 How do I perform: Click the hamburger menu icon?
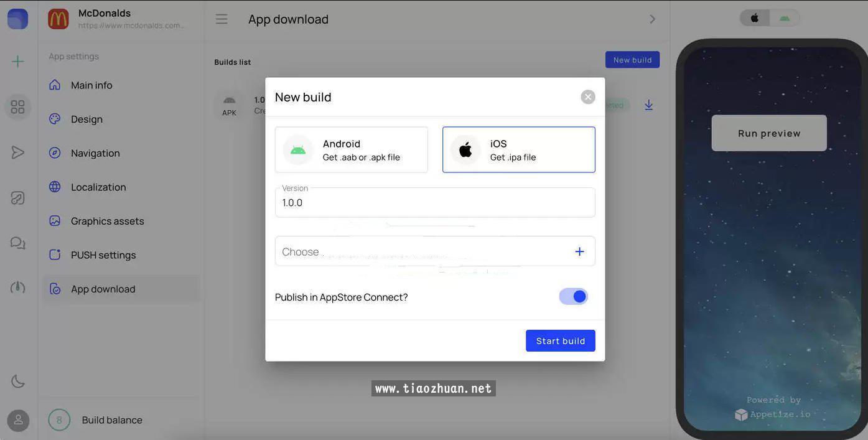tap(222, 19)
